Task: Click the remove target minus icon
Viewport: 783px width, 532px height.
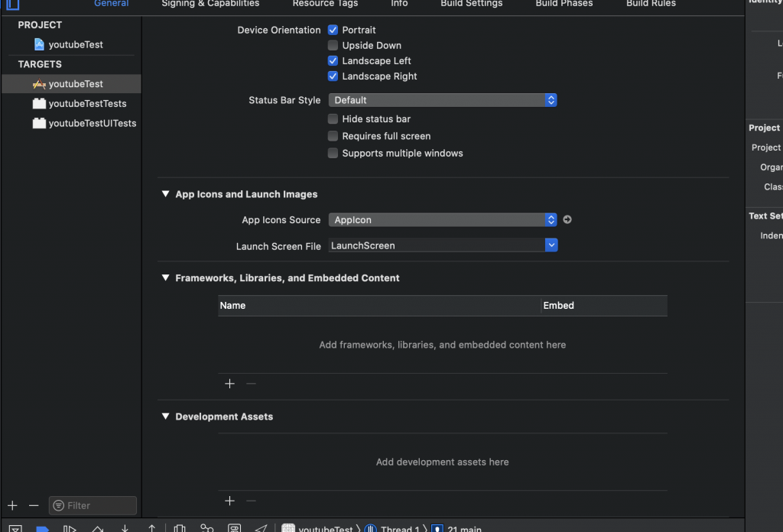Action: (34, 505)
